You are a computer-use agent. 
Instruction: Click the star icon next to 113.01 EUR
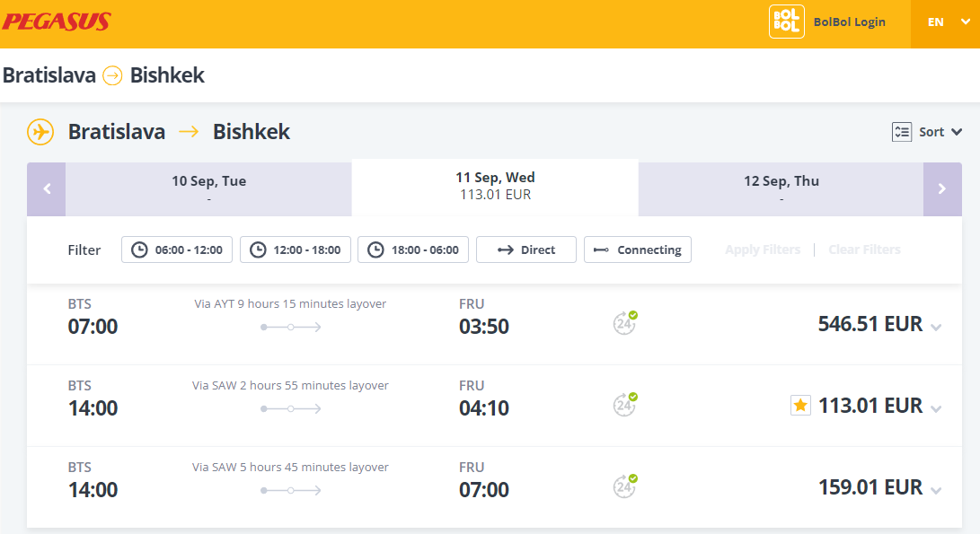coord(800,406)
